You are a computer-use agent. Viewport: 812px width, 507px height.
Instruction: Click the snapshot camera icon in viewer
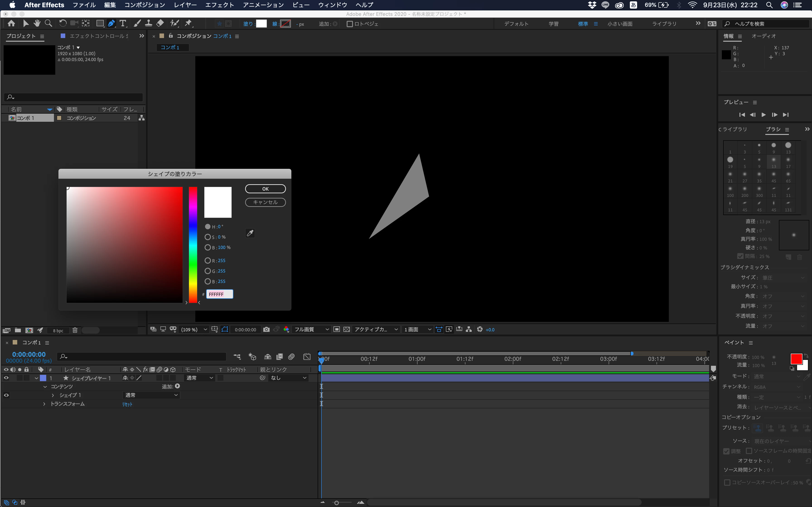pyautogui.click(x=266, y=330)
